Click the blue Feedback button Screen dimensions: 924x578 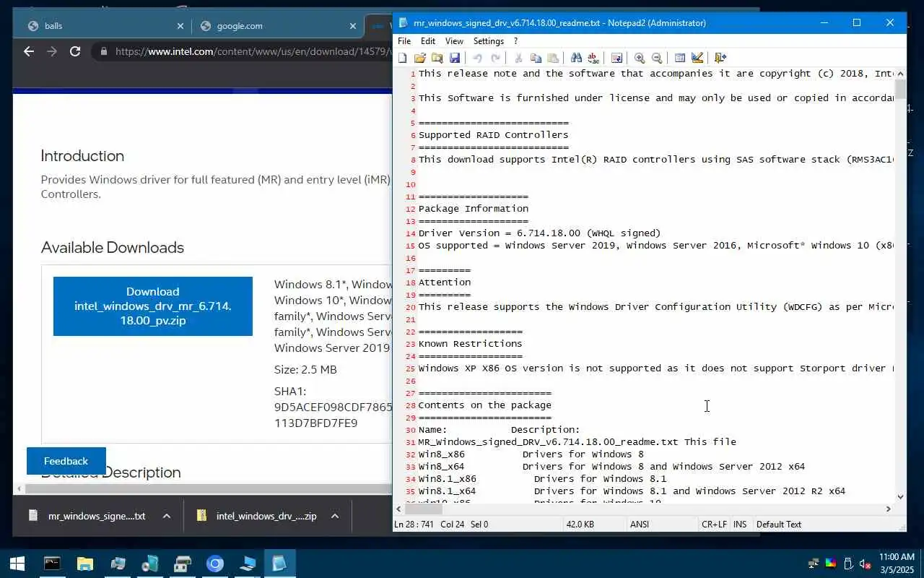(66, 461)
